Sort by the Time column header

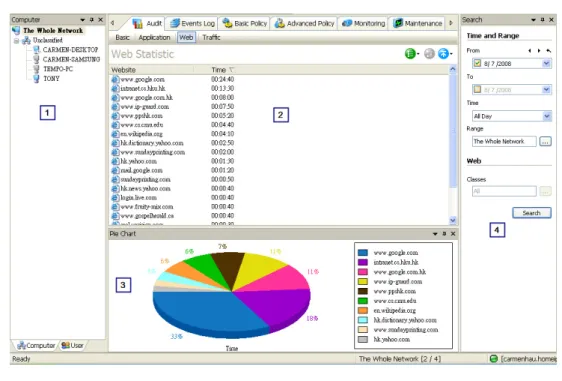pyautogui.click(x=219, y=70)
